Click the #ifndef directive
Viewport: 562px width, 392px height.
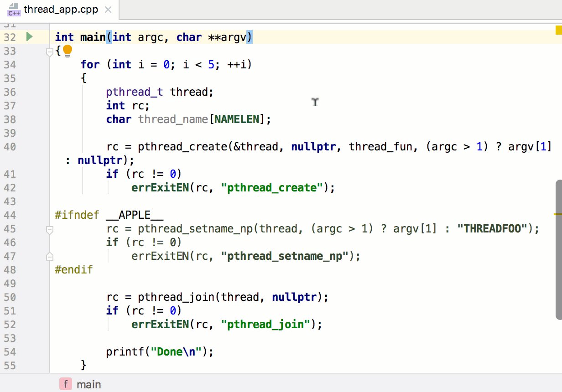coord(77,215)
